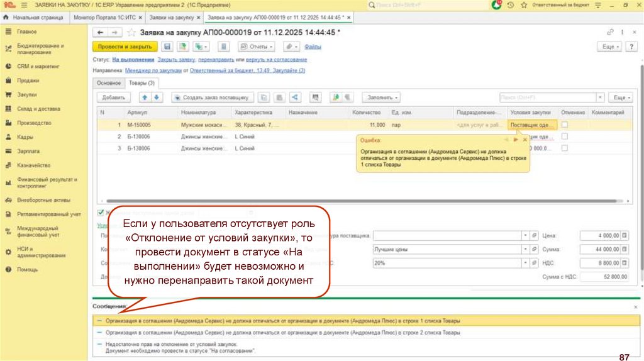Click the calculator icon next to Цена field
The width and height of the screenshot is (644, 361).
click(625, 235)
